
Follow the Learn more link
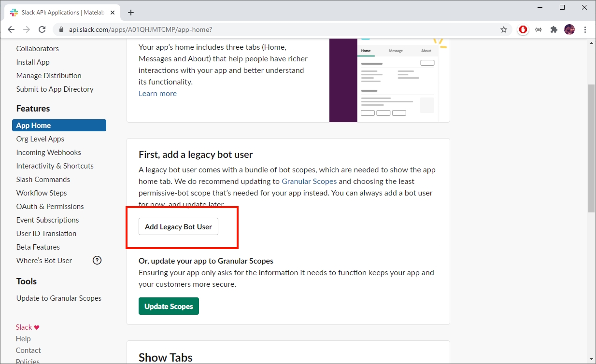[x=157, y=94]
